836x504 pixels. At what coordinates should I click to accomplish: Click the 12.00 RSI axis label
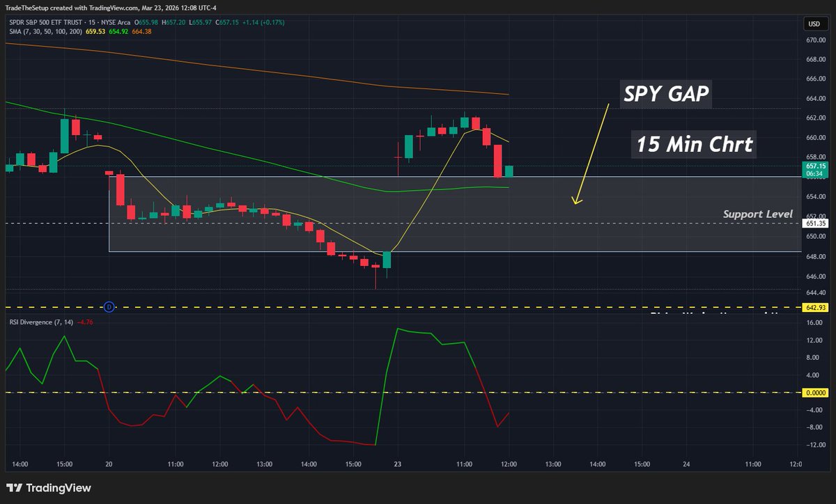click(x=816, y=341)
